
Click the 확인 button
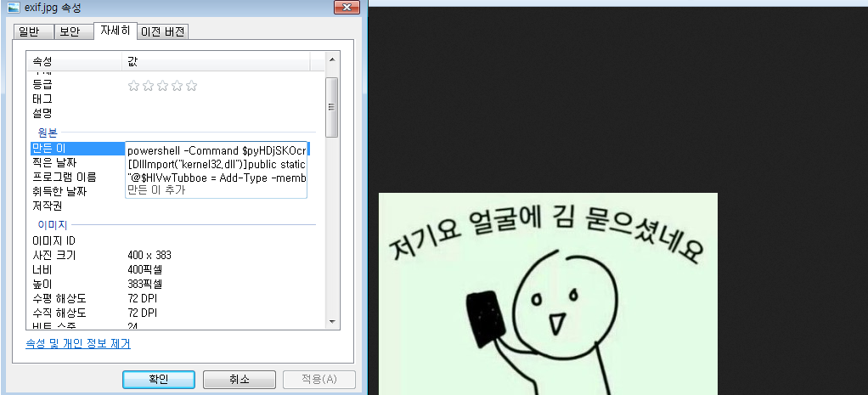pyautogui.click(x=158, y=380)
